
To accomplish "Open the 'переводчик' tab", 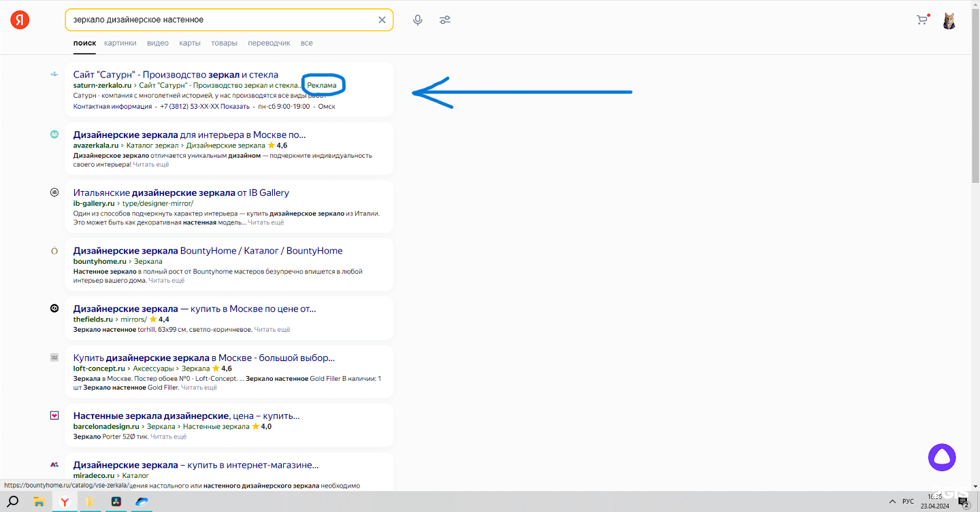I will [269, 43].
